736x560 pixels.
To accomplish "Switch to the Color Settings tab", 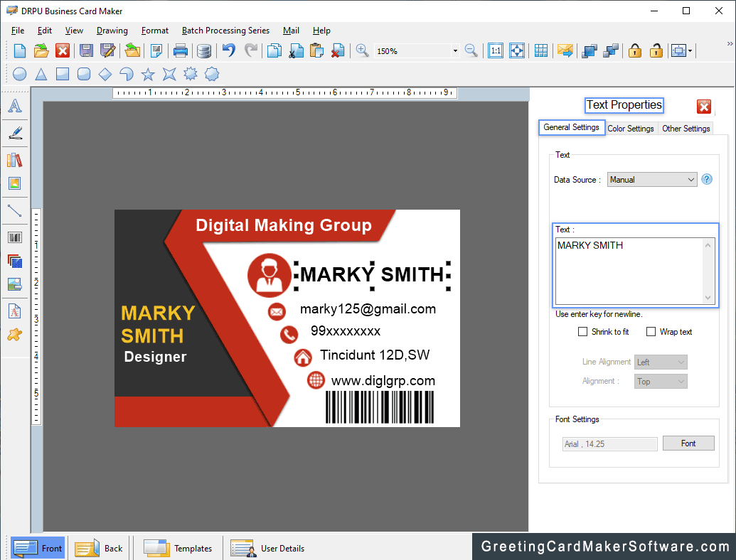I will point(631,129).
